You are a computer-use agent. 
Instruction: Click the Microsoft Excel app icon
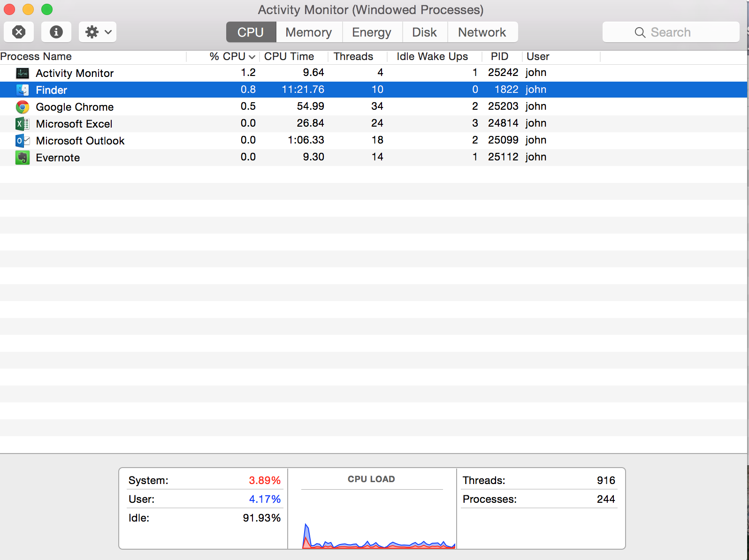[22, 123]
